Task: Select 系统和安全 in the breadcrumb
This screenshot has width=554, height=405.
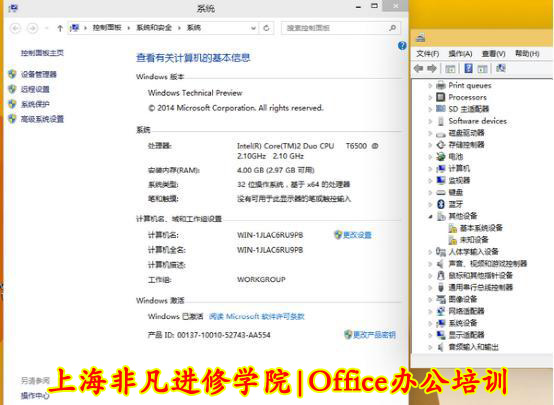Action: (x=154, y=28)
